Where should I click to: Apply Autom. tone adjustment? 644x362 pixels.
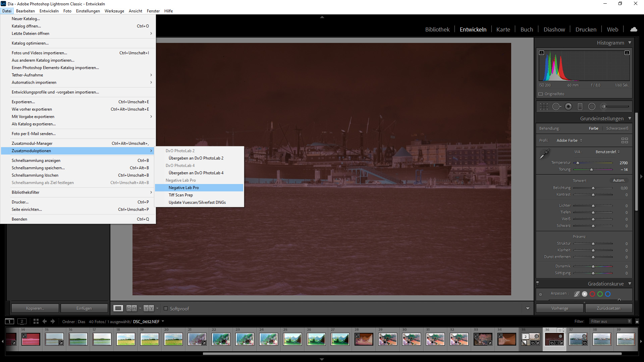619,180
